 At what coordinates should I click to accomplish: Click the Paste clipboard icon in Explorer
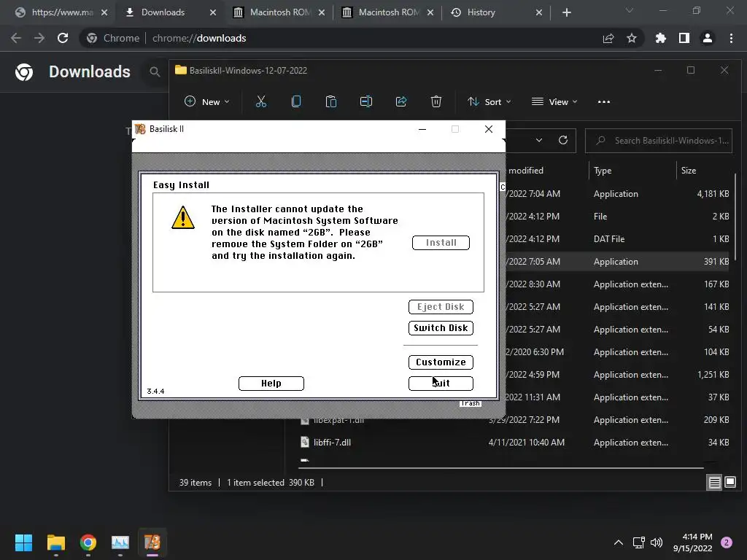point(331,101)
